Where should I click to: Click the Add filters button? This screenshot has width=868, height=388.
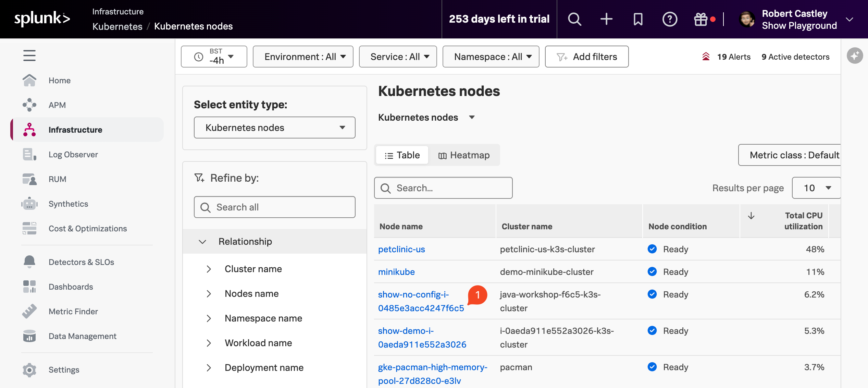pyautogui.click(x=587, y=57)
